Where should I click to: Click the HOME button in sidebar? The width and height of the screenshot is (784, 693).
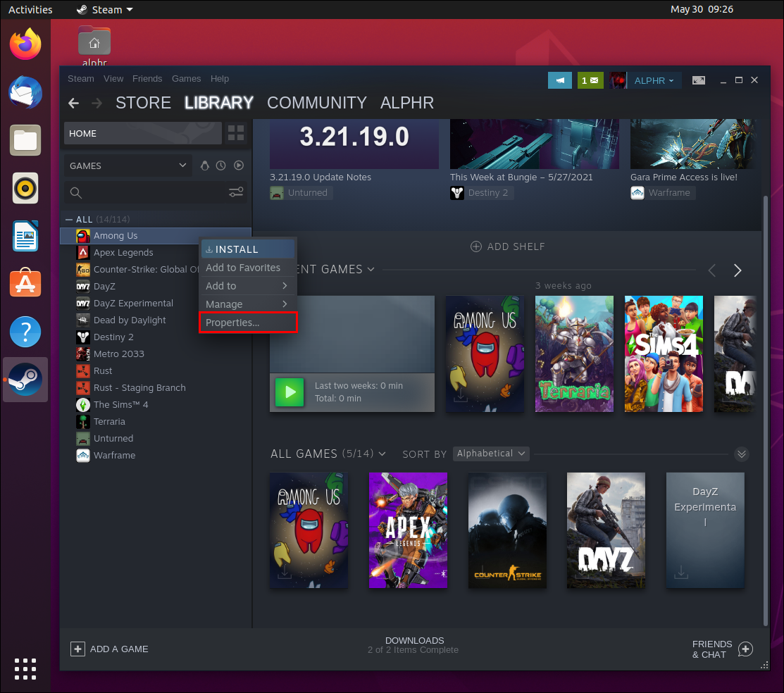click(142, 134)
